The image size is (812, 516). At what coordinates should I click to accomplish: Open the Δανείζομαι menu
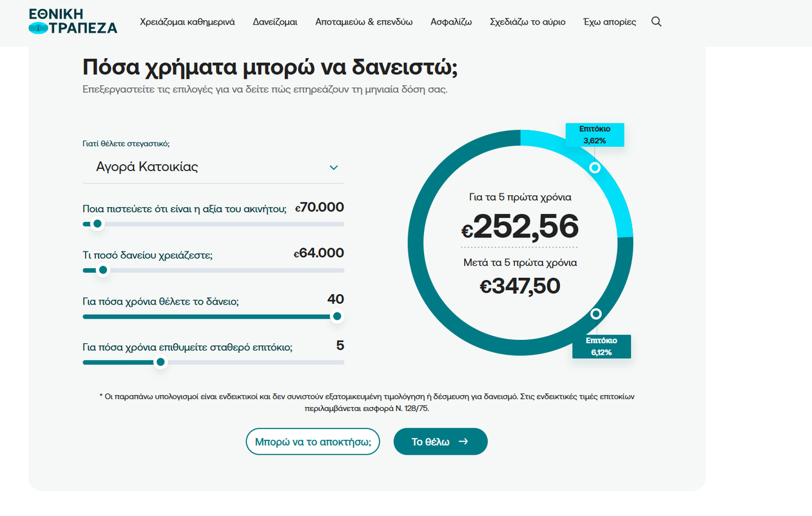[275, 22]
